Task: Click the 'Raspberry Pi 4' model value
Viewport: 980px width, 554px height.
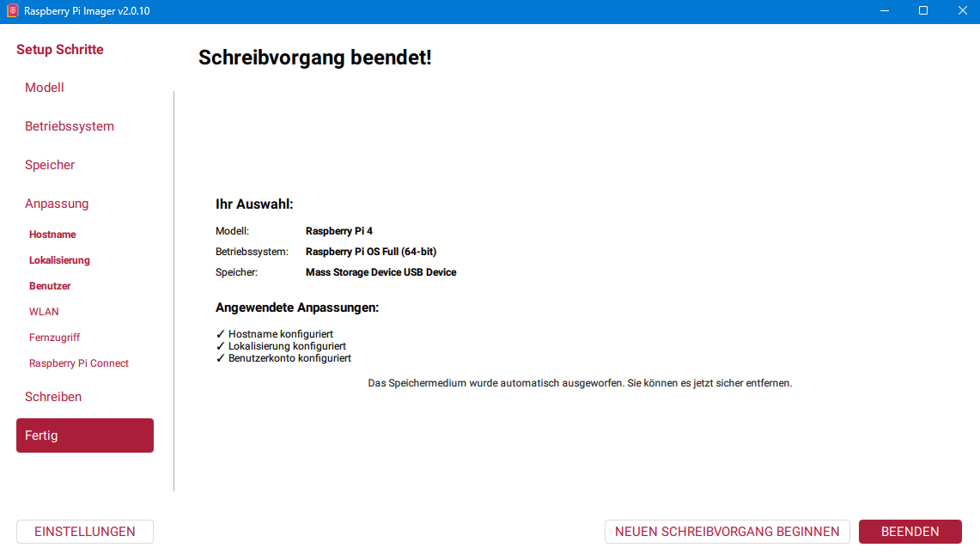Action: [339, 231]
